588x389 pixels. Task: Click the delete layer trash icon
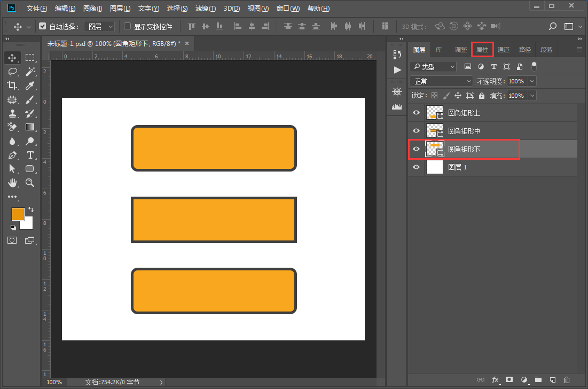[x=567, y=379]
